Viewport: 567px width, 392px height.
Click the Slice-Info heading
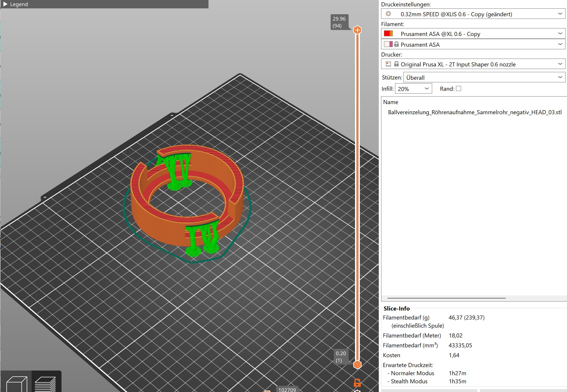[x=396, y=308]
